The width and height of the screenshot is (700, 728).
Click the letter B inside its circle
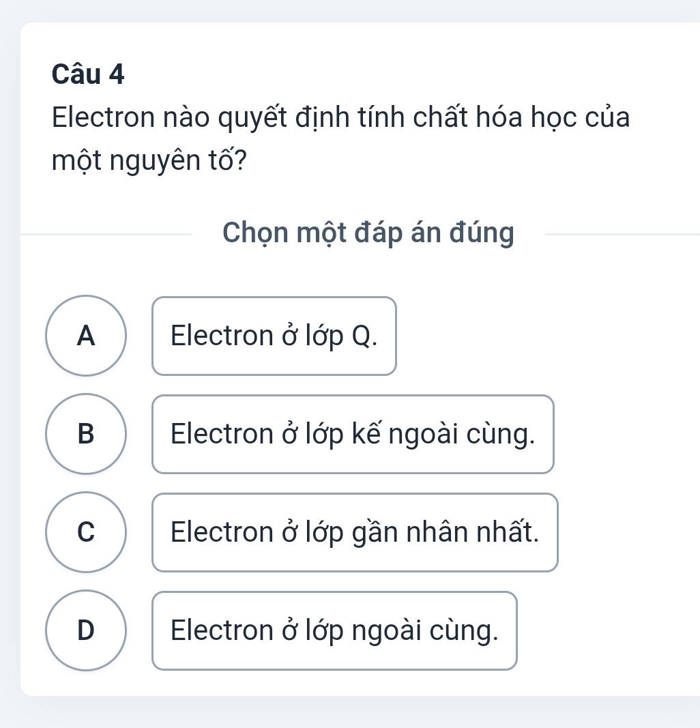click(x=86, y=434)
